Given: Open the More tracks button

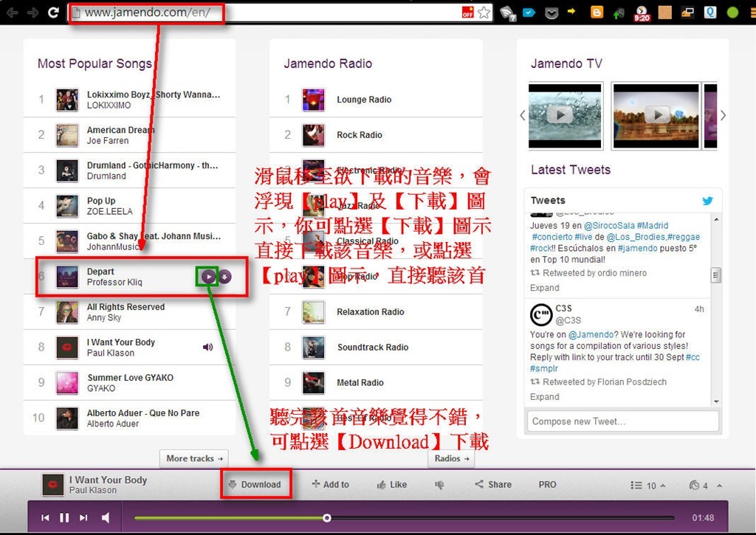Looking at the screenshot, I should [194, 458].
